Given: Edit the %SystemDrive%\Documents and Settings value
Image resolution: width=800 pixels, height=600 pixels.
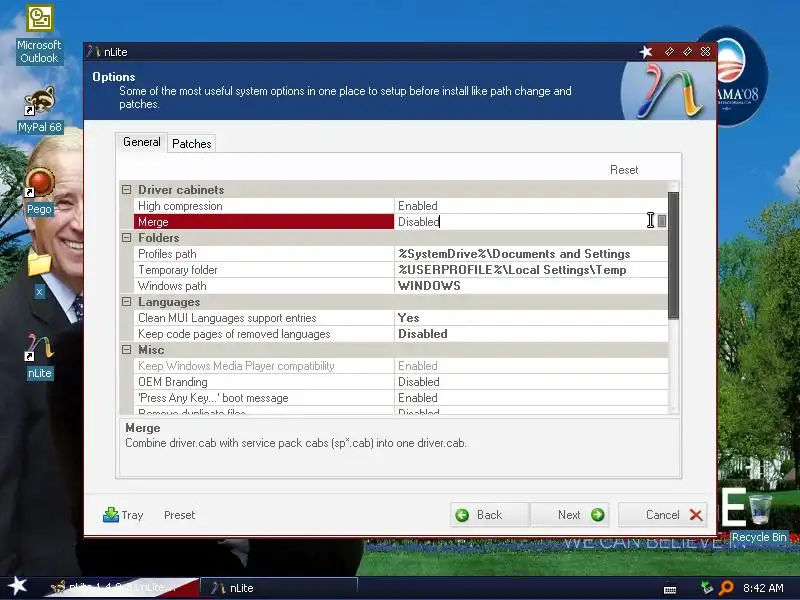Looking at the screenshot, I should (531, 254).
